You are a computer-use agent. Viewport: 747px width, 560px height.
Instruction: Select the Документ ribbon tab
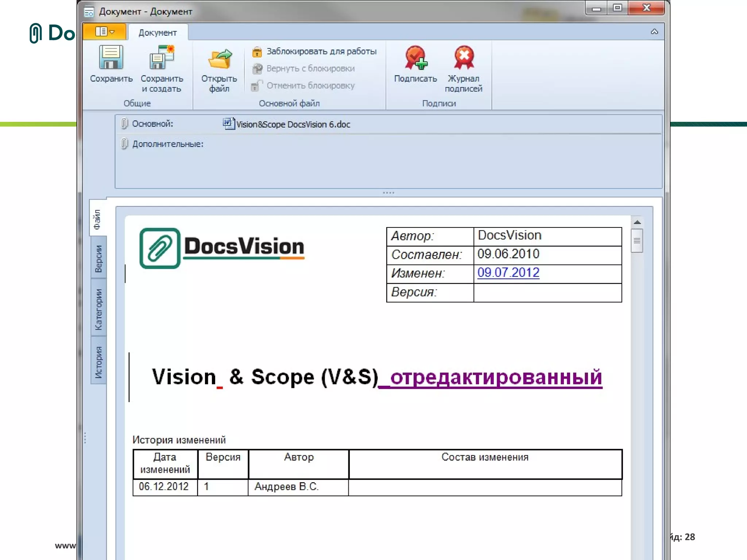(158, 32)
